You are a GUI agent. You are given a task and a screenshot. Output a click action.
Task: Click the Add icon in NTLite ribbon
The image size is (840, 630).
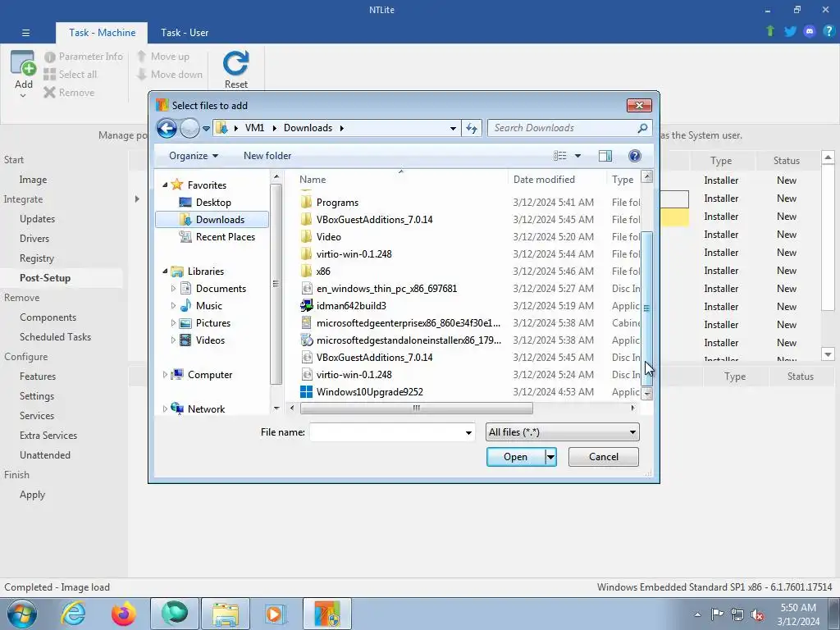(x=24, y=63)
